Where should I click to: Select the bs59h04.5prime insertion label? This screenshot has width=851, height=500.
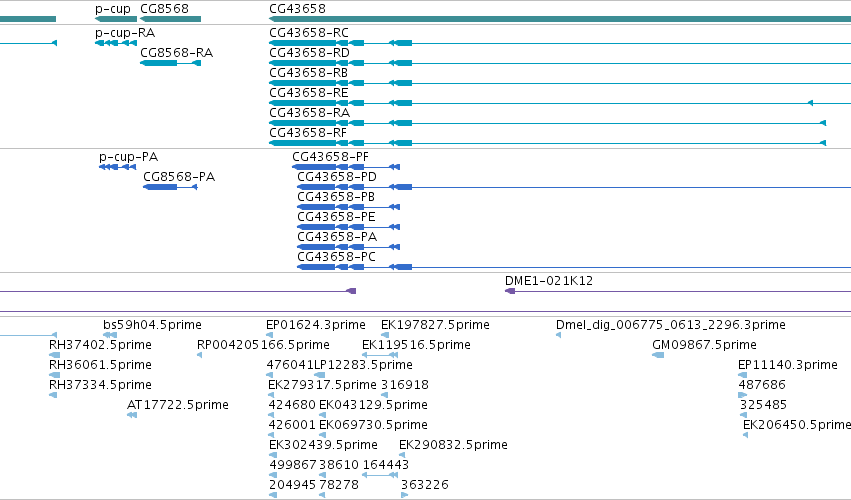click(x=153, y=325)
